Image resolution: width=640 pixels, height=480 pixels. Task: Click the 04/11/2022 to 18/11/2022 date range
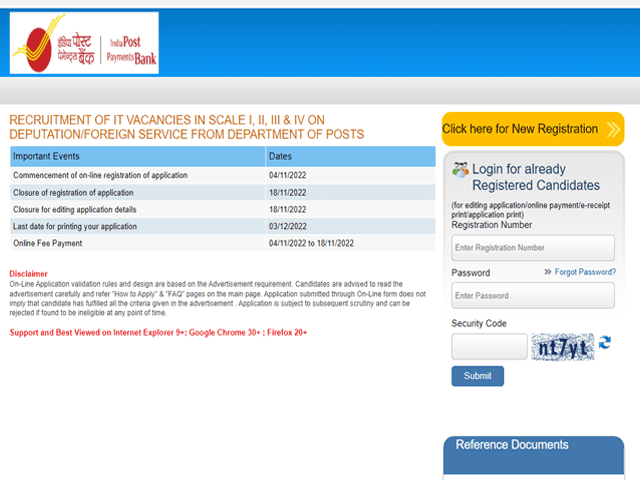point(311,243)
